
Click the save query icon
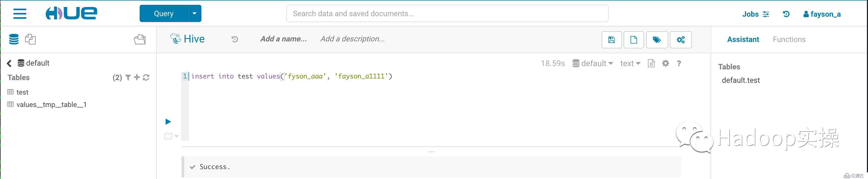pyautogui.click(x=612, y=40)
